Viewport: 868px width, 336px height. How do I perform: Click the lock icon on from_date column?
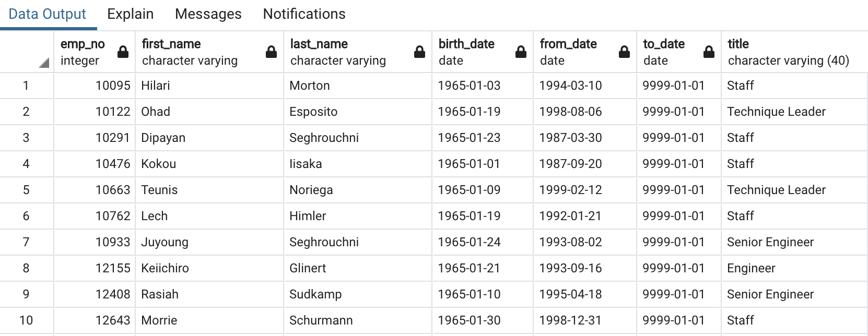(624, 52)
